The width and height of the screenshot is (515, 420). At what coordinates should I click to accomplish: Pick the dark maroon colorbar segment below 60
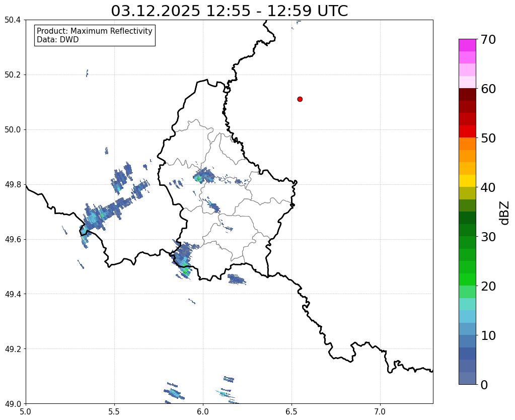[467, 95]
